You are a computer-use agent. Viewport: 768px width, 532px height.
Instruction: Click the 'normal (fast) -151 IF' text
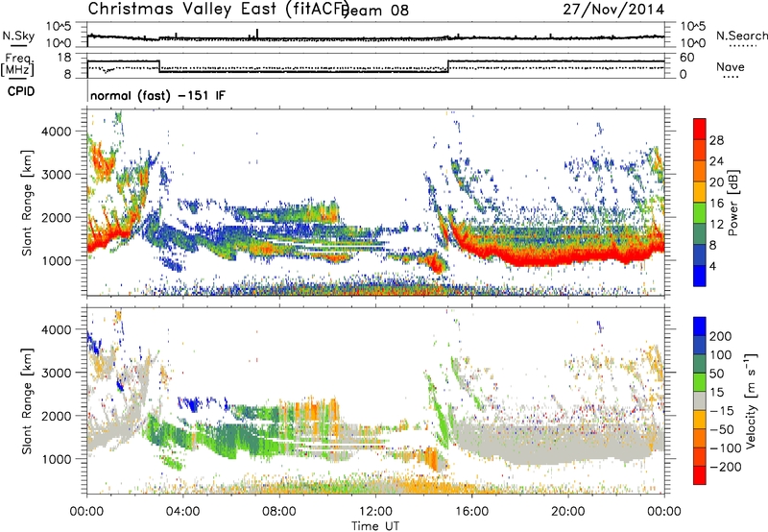pos(157,95)
